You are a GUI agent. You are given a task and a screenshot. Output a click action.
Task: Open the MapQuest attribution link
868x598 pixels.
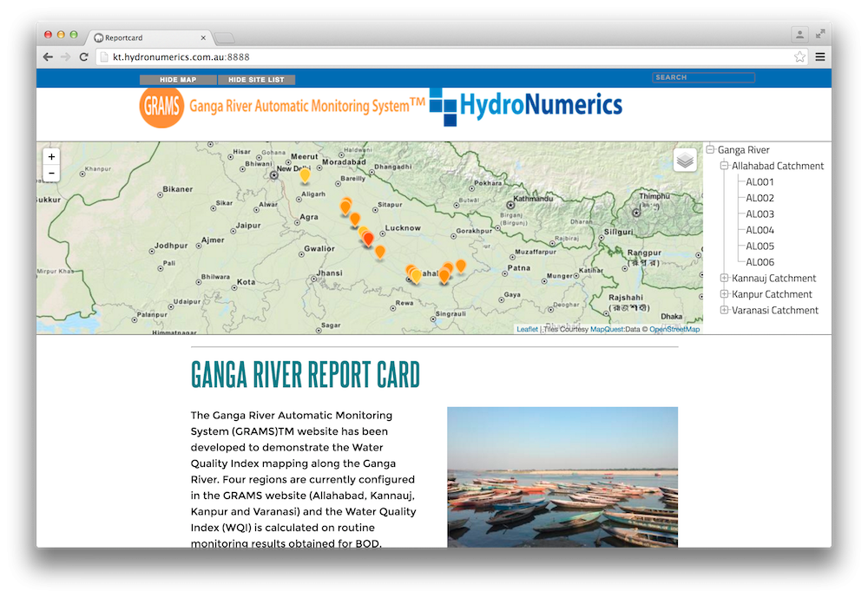(x=607, y=329)
